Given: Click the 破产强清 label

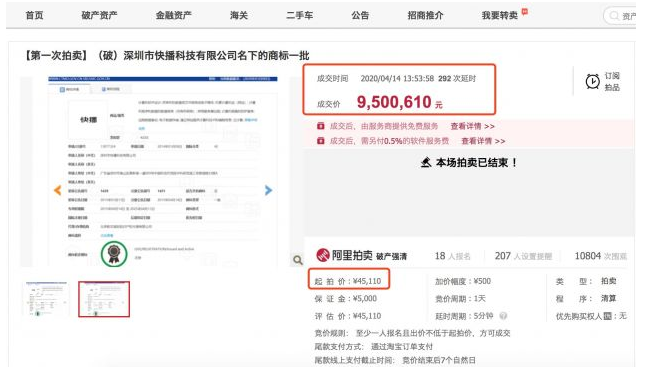Looking at the screenshot, I should (391, 256).
